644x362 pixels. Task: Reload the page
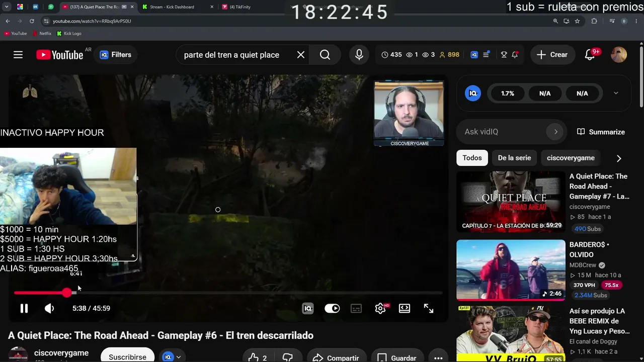point(32,21)
